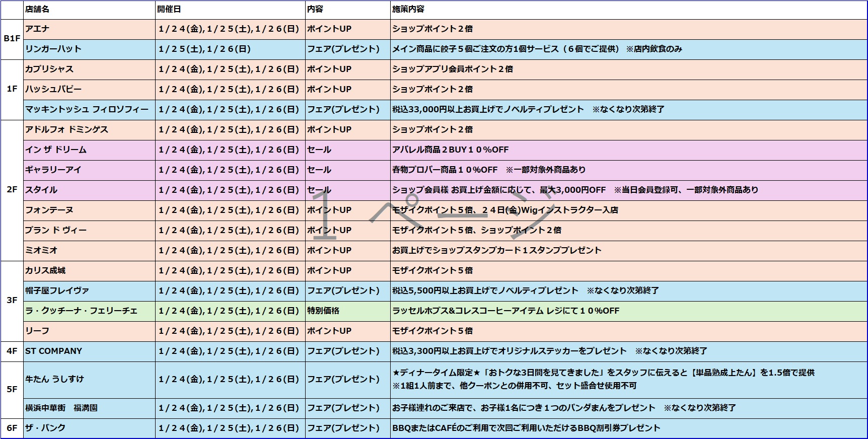Select the イン ザ ドリーム cell
This screenshot has height=439, width=868.
coord(89,150)
